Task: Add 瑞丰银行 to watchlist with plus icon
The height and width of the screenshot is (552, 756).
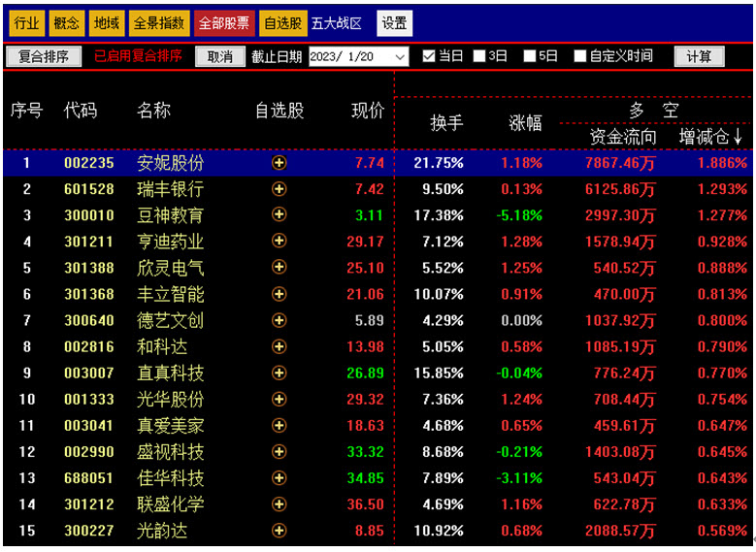Action: 279,189
